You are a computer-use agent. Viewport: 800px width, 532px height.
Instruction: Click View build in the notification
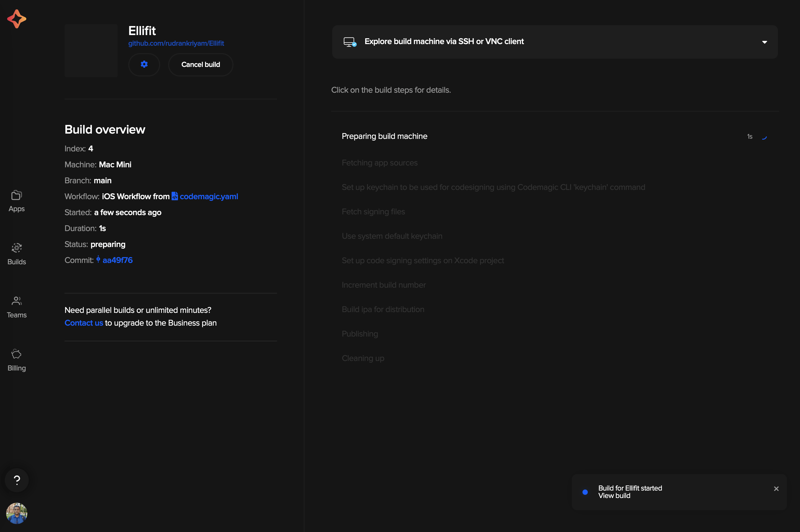pyautogui.click(x=614, y=496)
